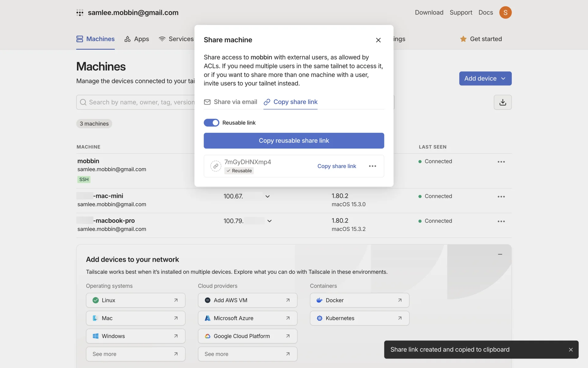Click Copy share link for existing link
Image resolution: width=588 pixels, height=368 pixels.
(x=337, y=166)
